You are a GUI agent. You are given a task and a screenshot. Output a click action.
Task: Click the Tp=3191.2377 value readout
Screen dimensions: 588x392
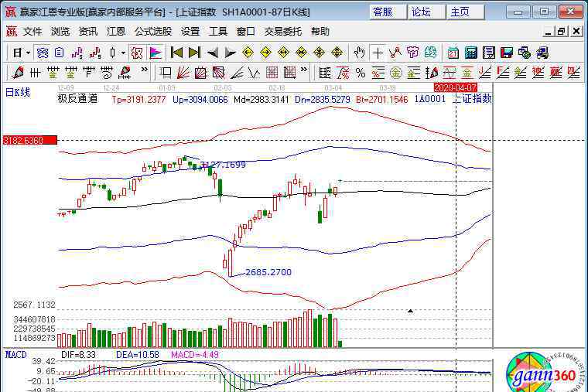138,100
